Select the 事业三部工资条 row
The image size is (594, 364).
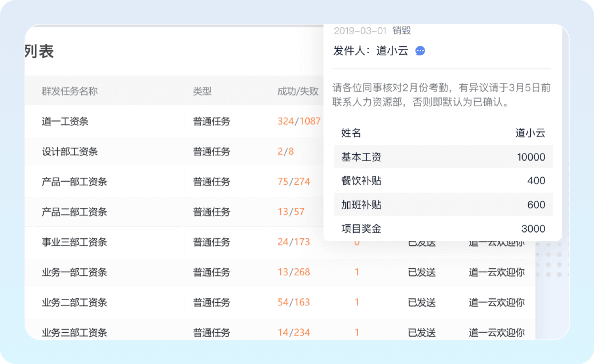pos(74,242)
